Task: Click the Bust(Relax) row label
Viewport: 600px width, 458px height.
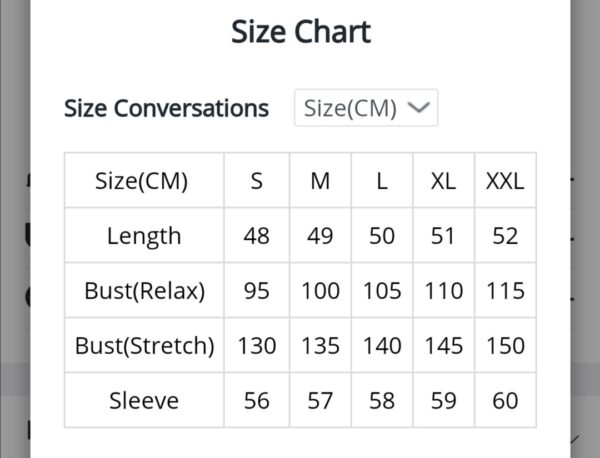Action: [x=144, y=291]
